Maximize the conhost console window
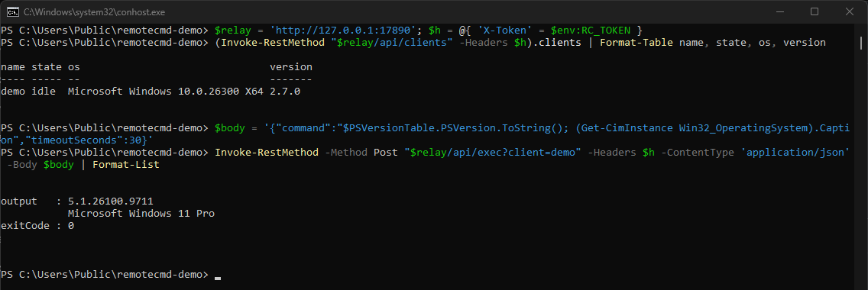The width and height of the screenshot is (868, 290). click(815, 11)
